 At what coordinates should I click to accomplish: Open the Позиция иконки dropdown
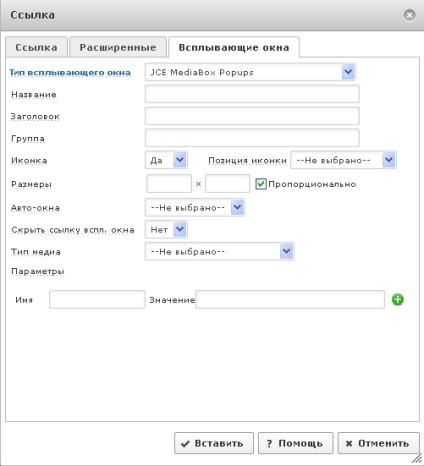(343, 160)
